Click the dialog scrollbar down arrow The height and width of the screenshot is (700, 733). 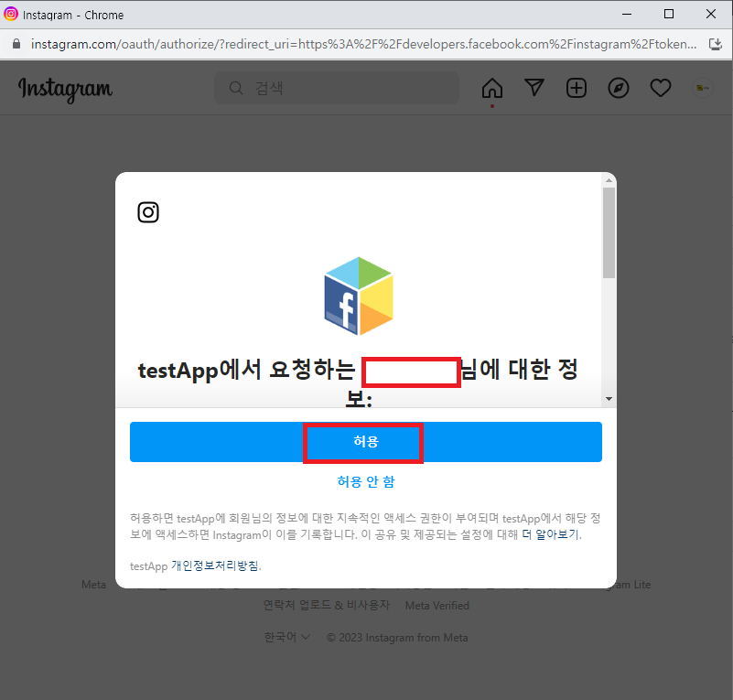[x=609, y=399]
